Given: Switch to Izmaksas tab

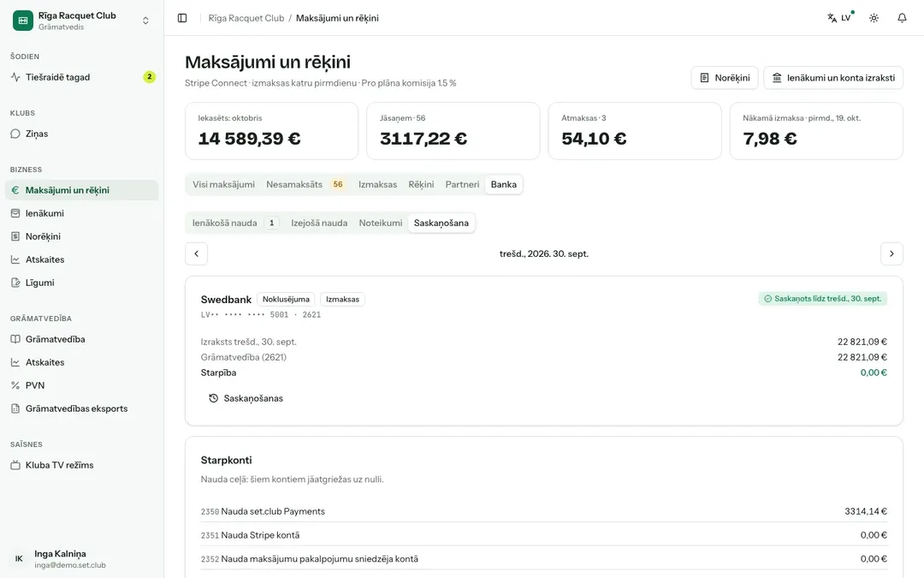Looking at the screenshot, I should [x=378, y=185].
